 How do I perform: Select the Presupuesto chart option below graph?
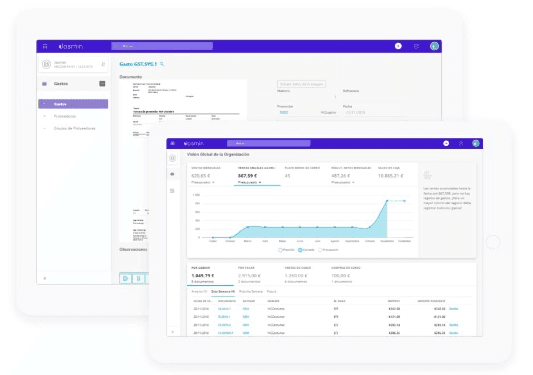[328, 250]
